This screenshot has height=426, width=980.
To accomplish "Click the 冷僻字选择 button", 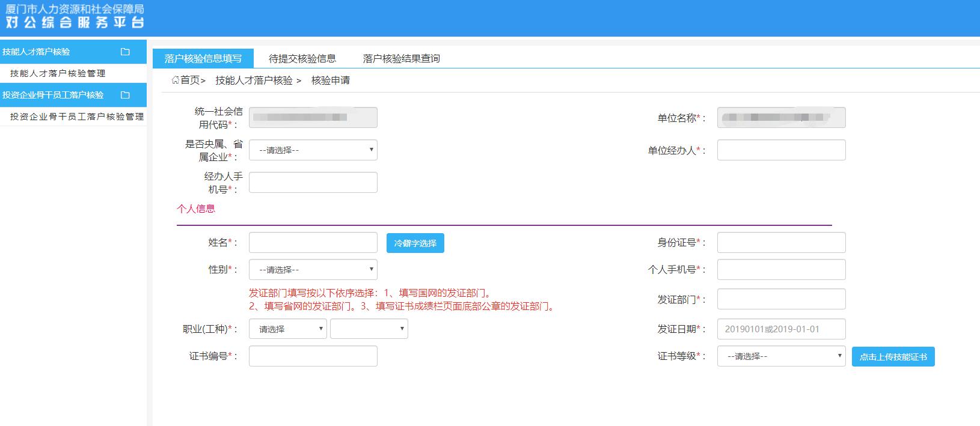I will (415, 243).
